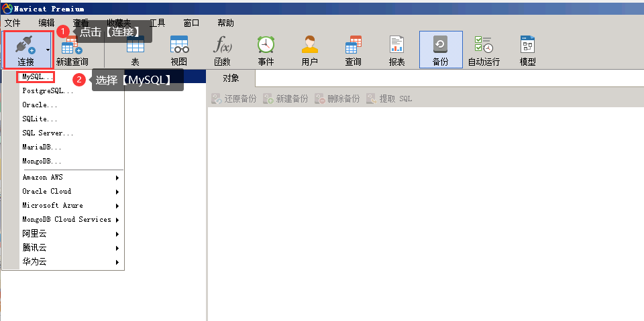Click the New Query (新建查询) icon
The width and height of the screenshot is (644, 321).
point(72,45)
